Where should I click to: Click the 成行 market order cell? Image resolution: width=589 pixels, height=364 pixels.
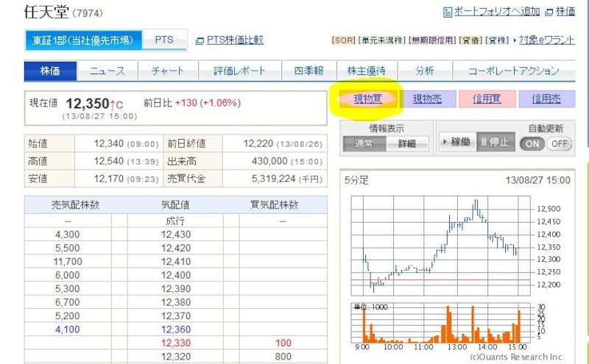pos(175,221)
